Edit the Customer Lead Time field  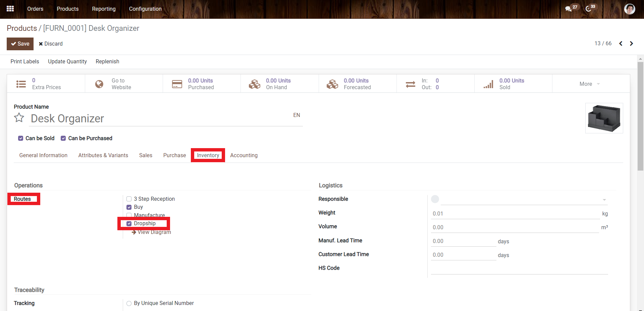pos(464,255)
